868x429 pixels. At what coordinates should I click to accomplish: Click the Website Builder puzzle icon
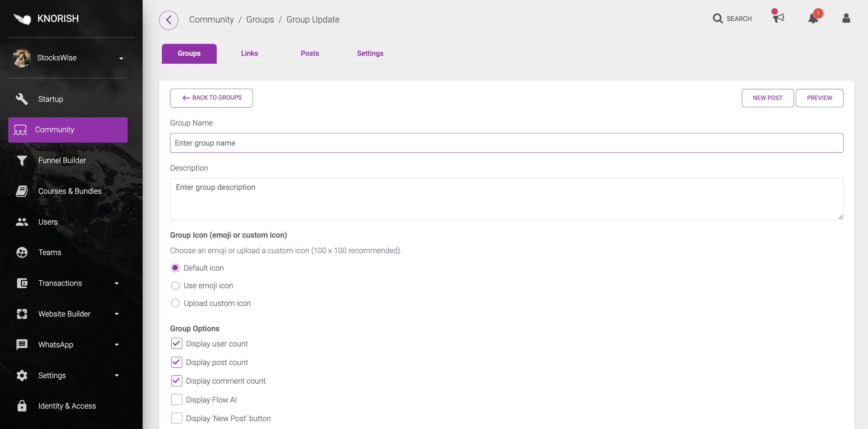click(x=22, y=314)
